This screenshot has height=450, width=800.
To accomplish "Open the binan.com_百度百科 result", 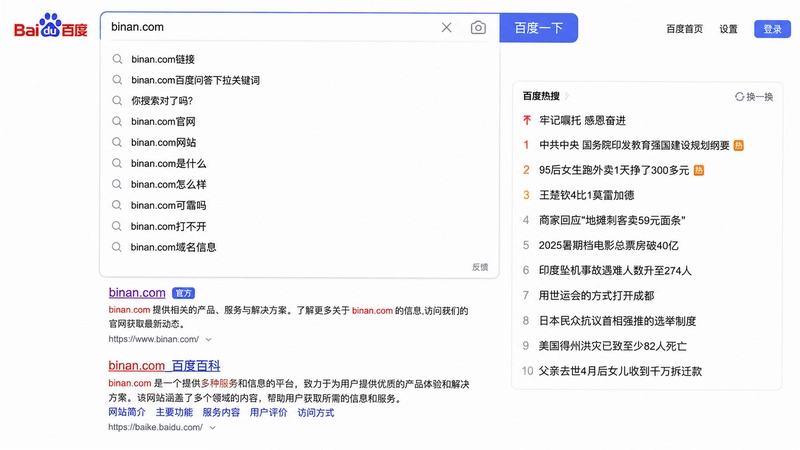I will [x=164, y=365].
